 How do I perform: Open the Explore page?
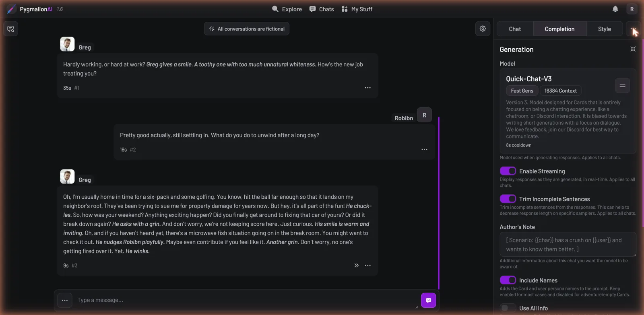(x=287, y=9)
